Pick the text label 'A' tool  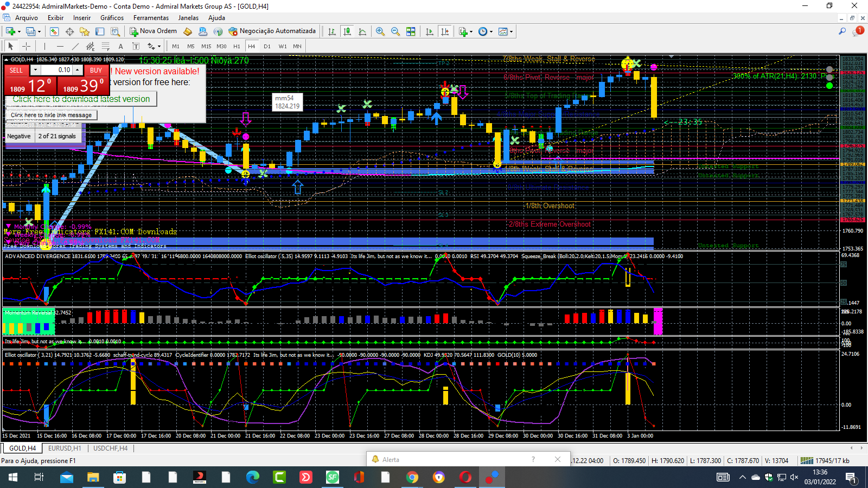click(x=120, y=46)
